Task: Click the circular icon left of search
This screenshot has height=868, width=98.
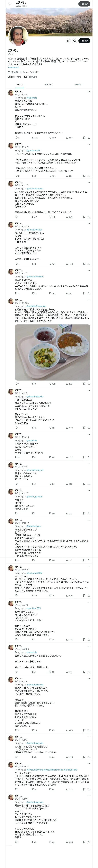Action: point(68,41)
